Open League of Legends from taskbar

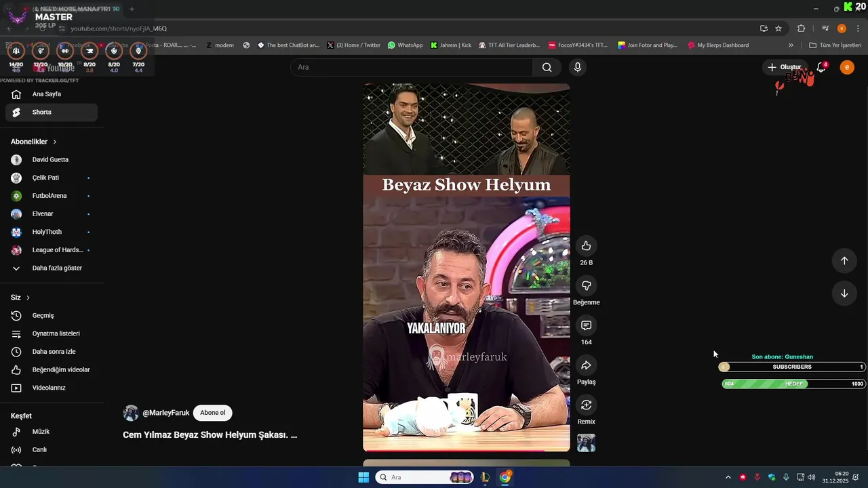(x=485, y=477)
